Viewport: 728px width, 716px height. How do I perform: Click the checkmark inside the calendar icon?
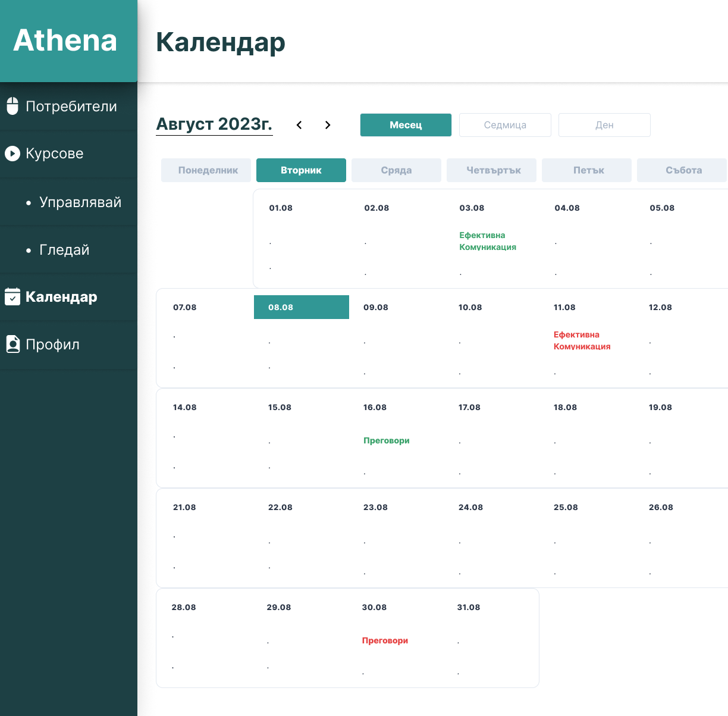[12, 298]
